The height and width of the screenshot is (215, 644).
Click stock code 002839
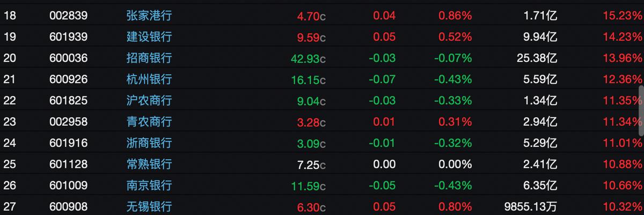click(68, 16)
